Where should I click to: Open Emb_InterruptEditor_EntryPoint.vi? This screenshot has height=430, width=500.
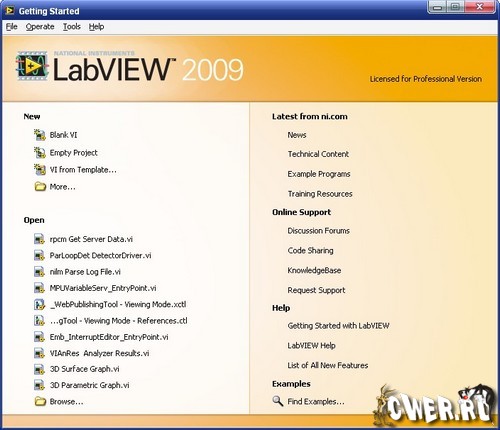(109, 337)
